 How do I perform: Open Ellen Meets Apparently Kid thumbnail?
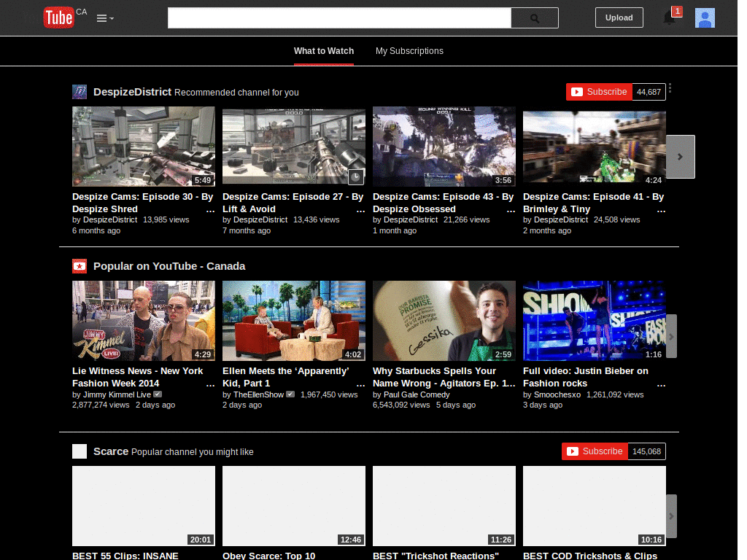tap(294, 321)
